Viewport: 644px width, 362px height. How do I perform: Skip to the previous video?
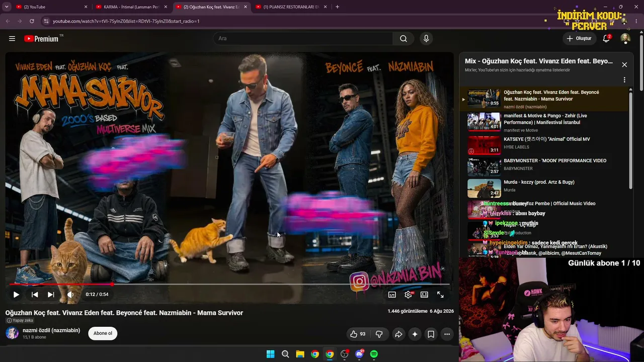(x=35, y=295)
